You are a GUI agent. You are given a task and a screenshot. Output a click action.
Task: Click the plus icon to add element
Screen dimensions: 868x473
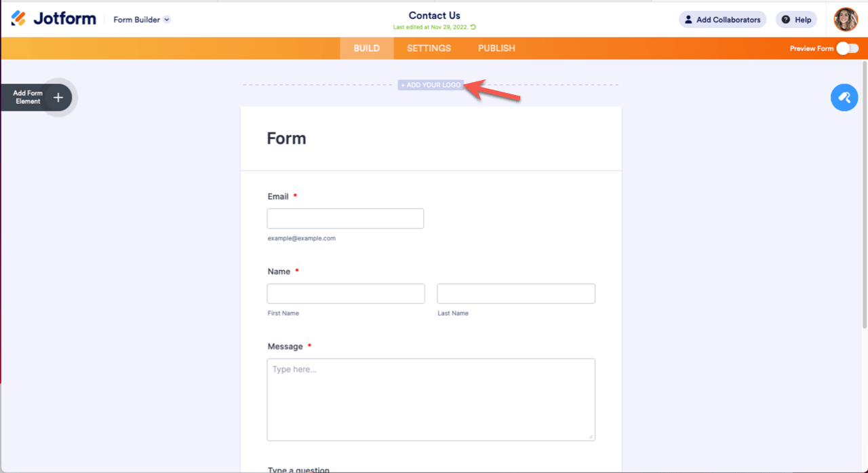(x=58, y=98)
